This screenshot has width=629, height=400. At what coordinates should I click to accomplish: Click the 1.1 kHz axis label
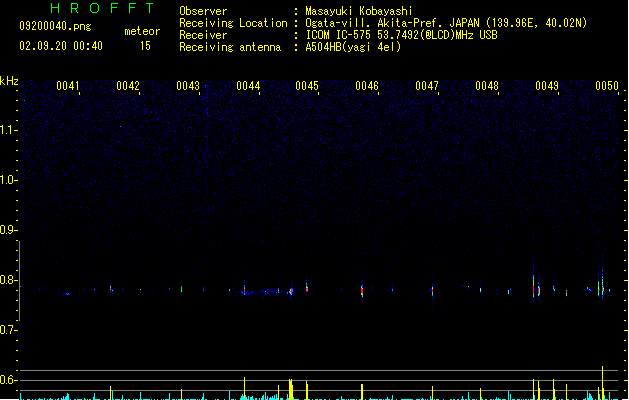[x=8, y=130]
